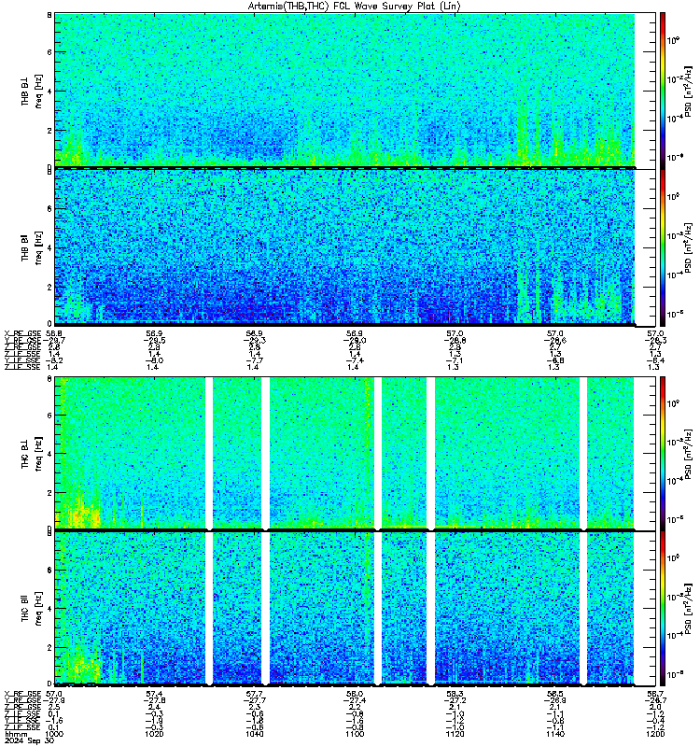Click the X_RE_GSE row label under the THC panels

click(x=22, y=694)
